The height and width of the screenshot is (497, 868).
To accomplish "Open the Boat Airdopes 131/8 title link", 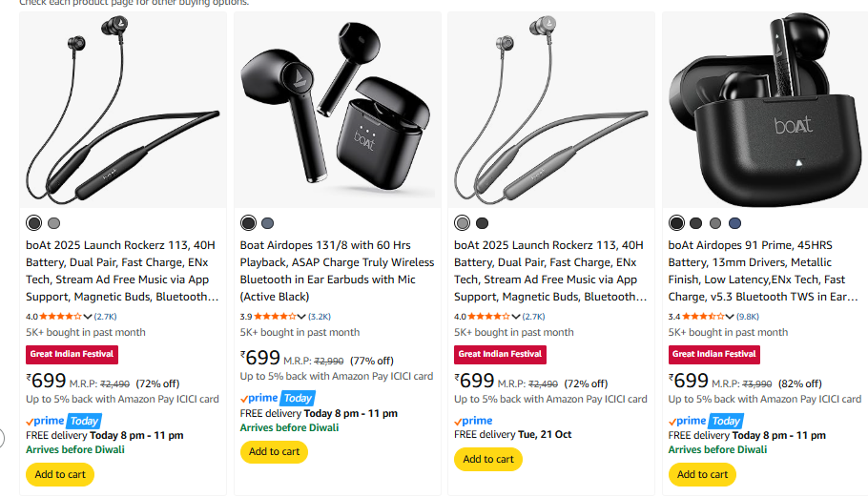I will [337, 262].
